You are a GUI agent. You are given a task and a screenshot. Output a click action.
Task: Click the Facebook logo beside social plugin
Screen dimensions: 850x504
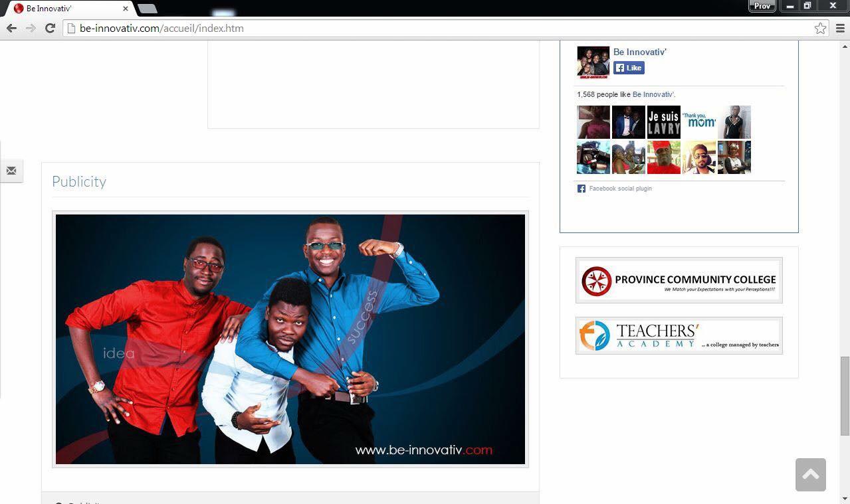point(582,189)
